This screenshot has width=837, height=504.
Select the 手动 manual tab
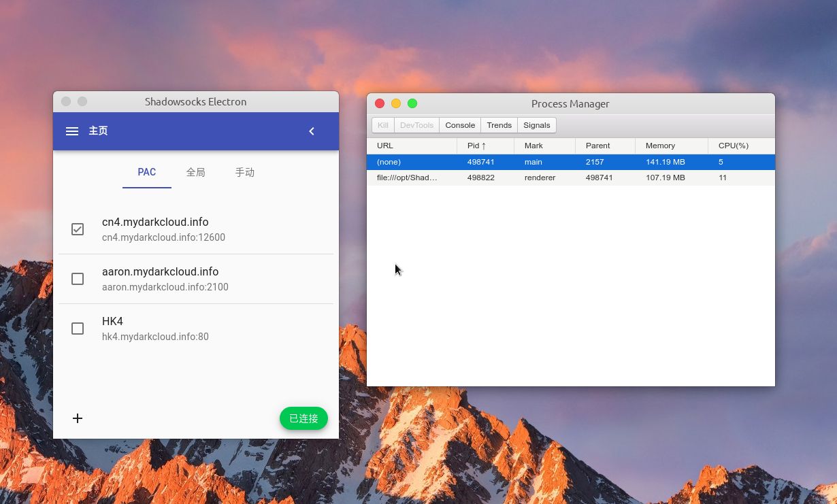pyautogui.click(x=245, y=172)
